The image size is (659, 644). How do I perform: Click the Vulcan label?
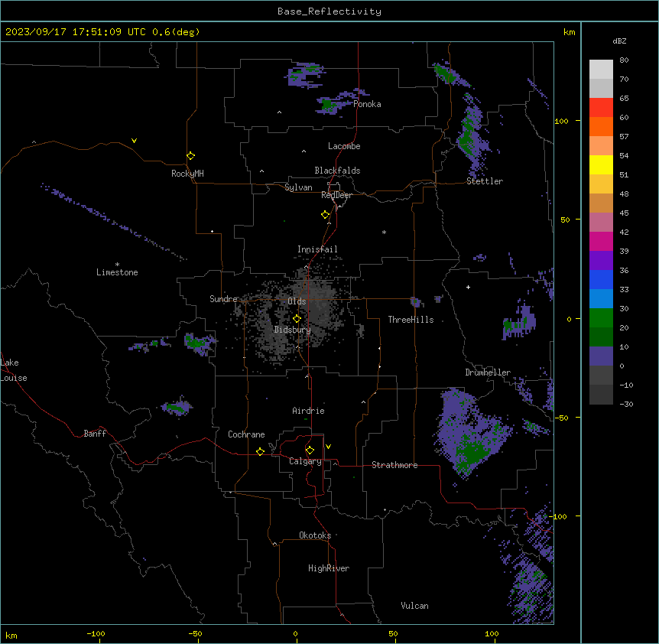(414, 606)
